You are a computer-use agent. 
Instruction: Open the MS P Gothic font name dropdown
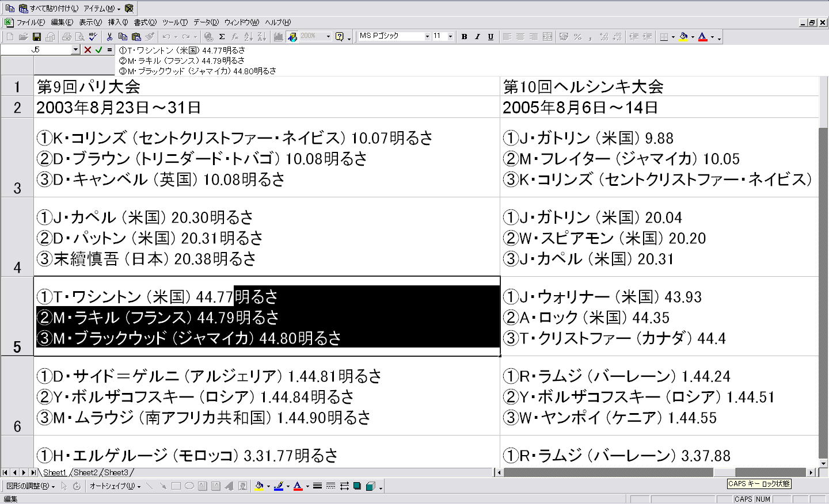coord(427,36)
